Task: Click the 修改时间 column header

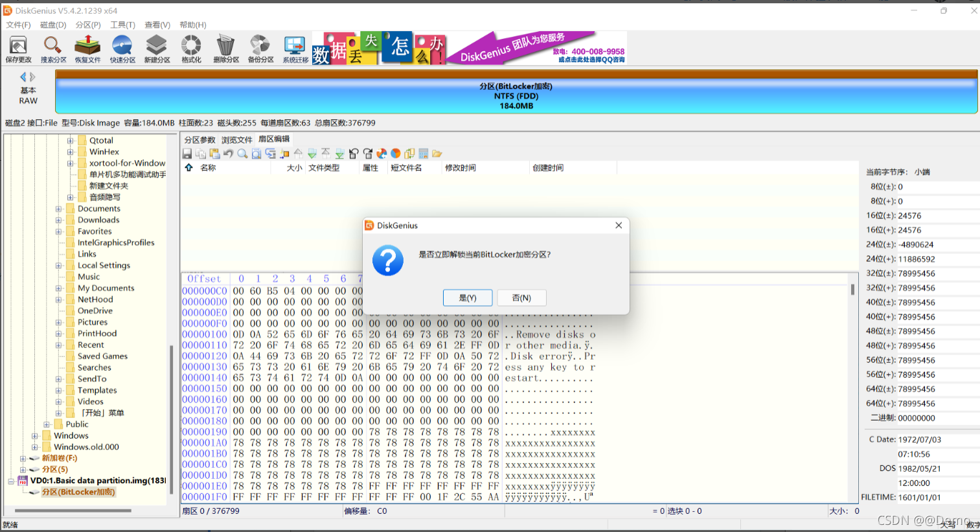Action: click(461, 168)
